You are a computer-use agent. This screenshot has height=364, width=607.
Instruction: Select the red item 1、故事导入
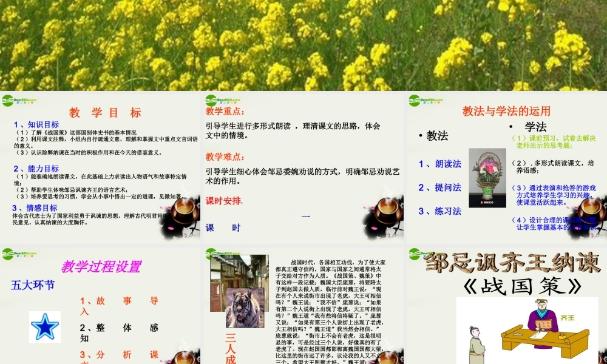point(119,306)
